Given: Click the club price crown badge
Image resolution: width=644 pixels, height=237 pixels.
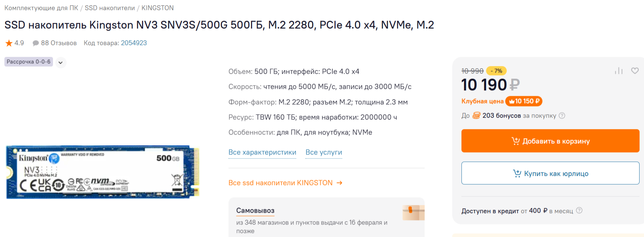Looking at the screenshot, I should pos(524,101).
